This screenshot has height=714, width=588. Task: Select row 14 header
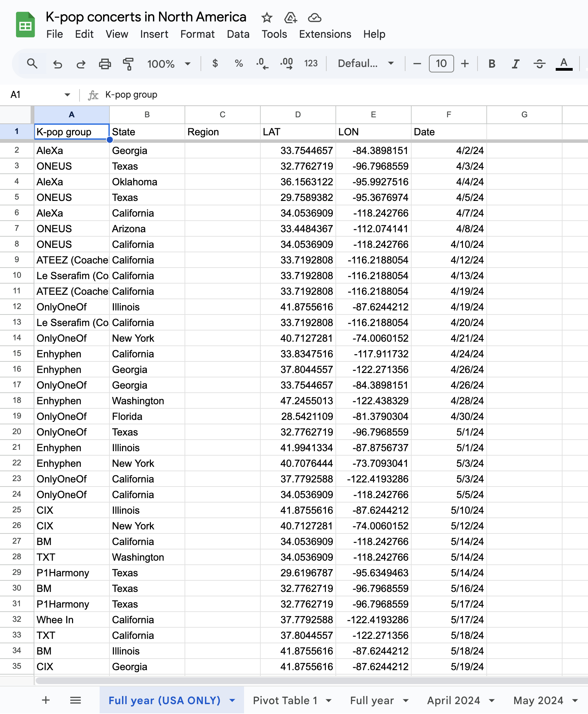pyautogui.click(x=17, y=338)
